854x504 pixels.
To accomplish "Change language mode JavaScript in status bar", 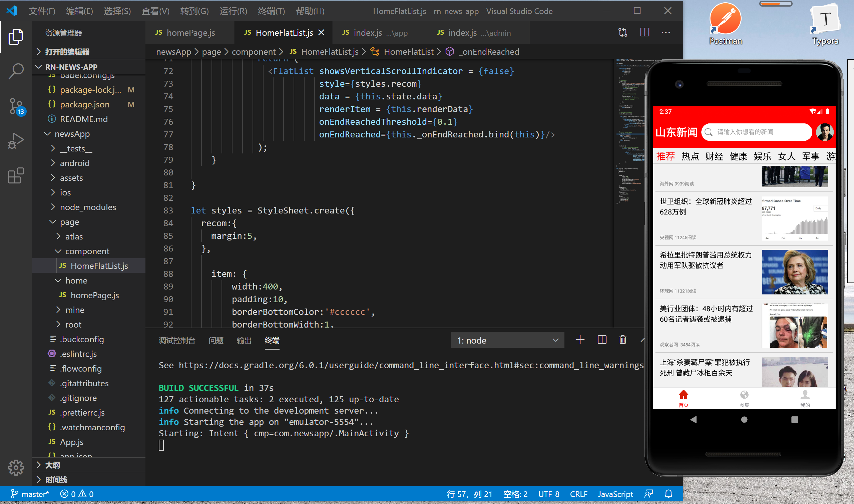I will point(615,494).
